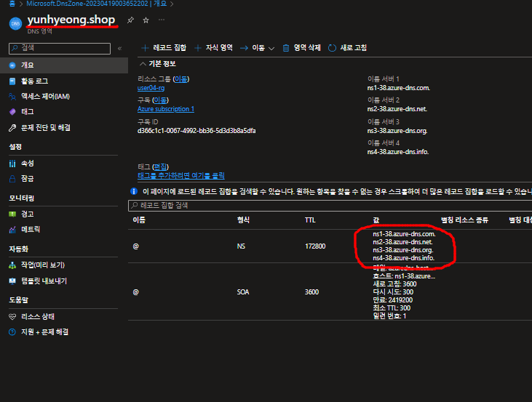Open Azure subscription 1 link
The width and height of the screenshot is (532, 402).
click(x=166, y=109)
